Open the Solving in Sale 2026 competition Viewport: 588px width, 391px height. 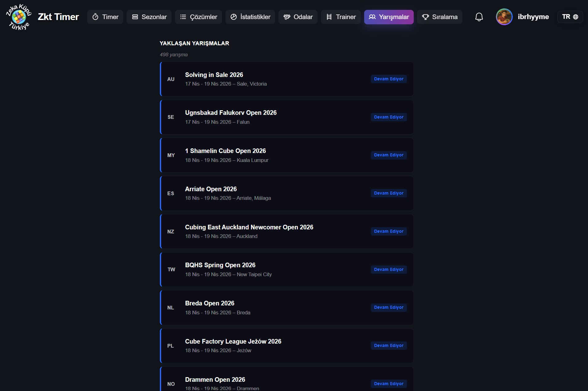214,75
